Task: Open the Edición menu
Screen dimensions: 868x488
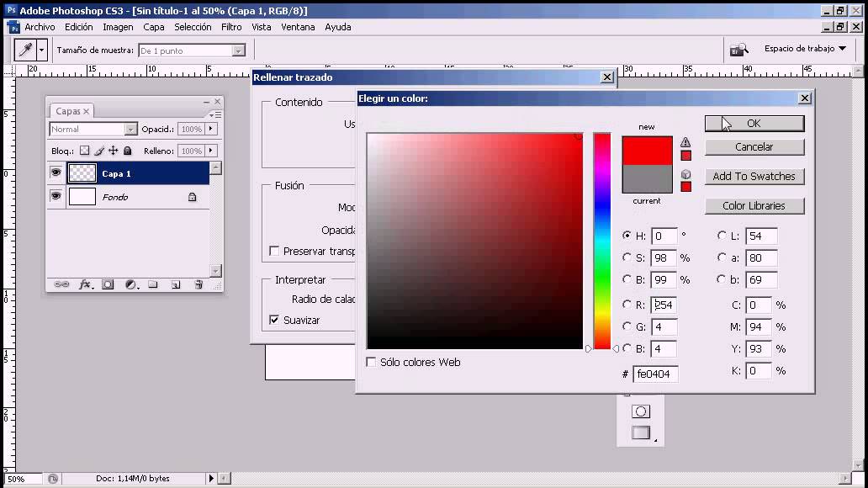Action: [x=78, y=27]
